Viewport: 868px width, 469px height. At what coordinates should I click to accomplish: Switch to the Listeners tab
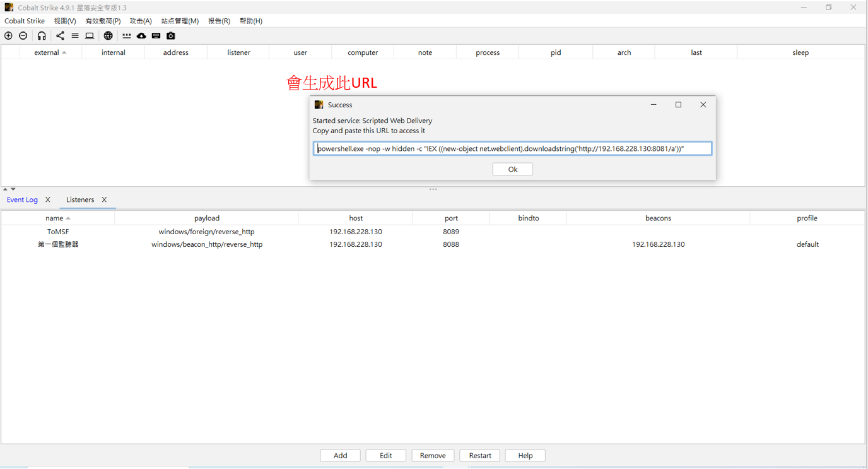tap(80, 199)
